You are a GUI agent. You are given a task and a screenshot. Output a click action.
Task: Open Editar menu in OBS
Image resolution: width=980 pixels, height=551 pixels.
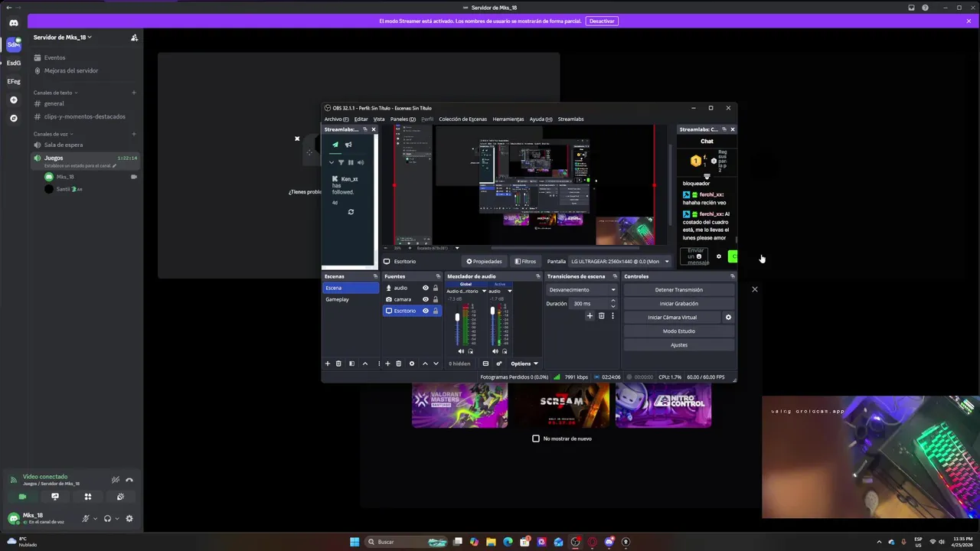pos(361,119)
